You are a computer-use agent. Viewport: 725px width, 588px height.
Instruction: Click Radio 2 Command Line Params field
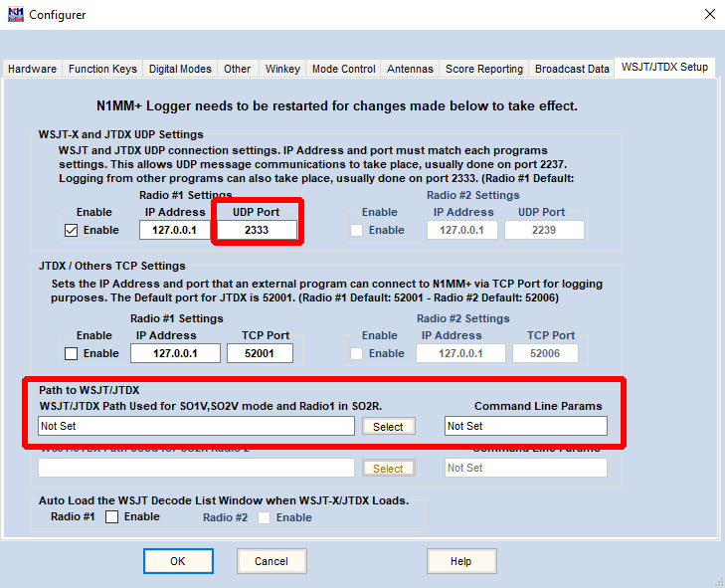[526, 468]
